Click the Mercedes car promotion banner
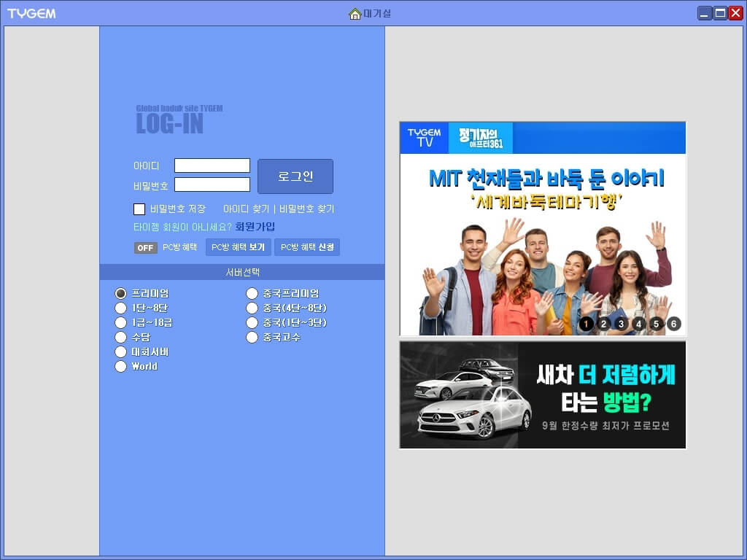The height and width of the screenshot is (560, 747). pyautogui.click(x=543, y=394)
